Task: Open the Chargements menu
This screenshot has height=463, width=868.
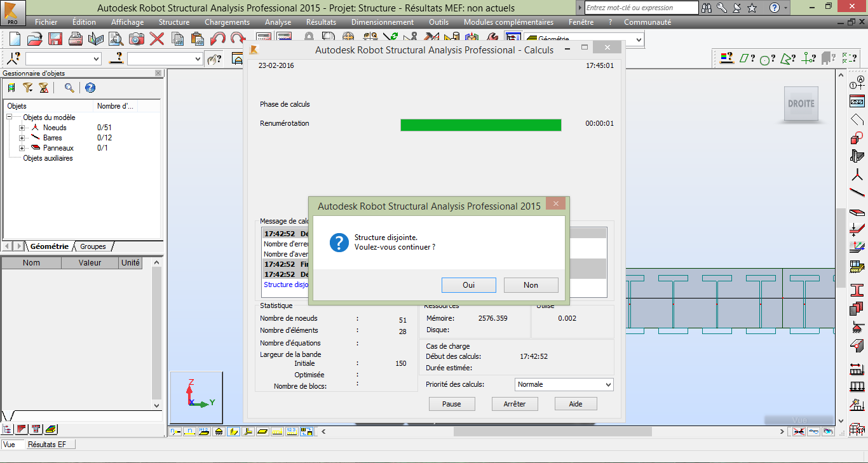Action: 227,22
